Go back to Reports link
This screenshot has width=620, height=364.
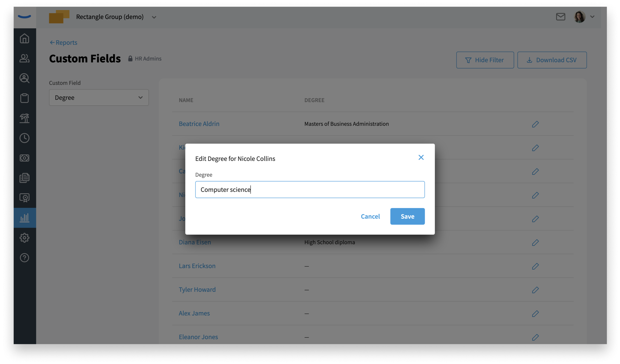click(63, 43)
